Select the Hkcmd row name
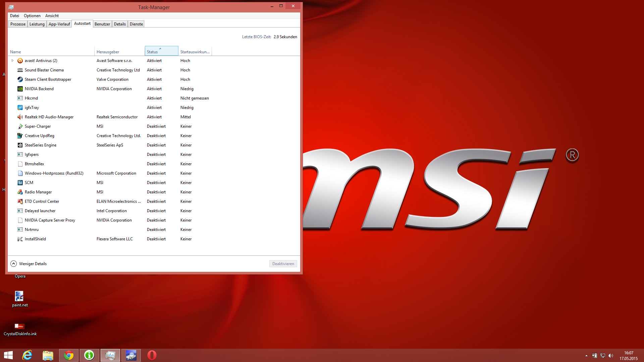 point(31,98)
